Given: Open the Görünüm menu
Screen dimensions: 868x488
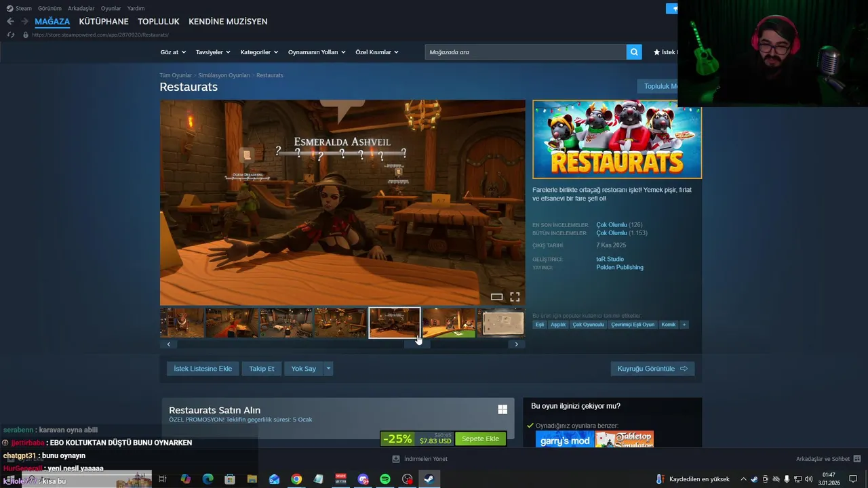Looking at the screenshot, I should coord(50,8).
